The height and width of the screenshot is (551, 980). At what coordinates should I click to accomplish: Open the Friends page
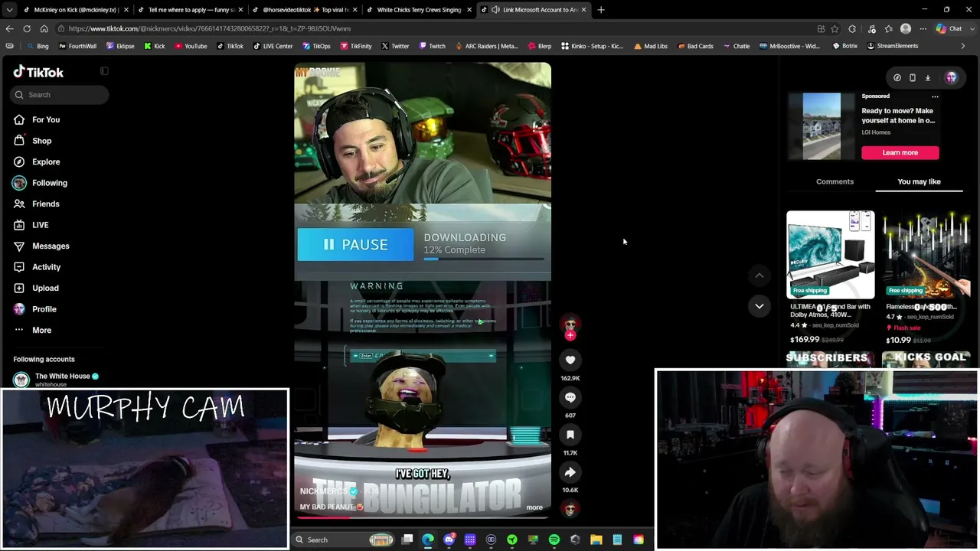pos(36,204)
